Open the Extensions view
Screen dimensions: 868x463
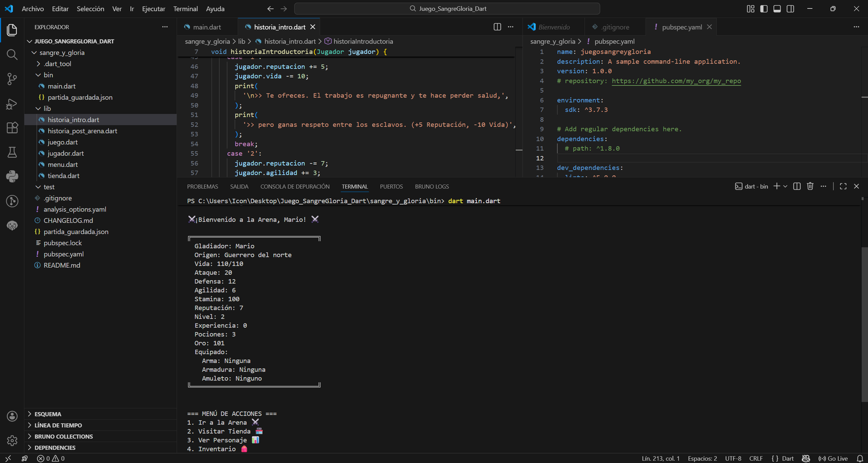tap(12, 128)
